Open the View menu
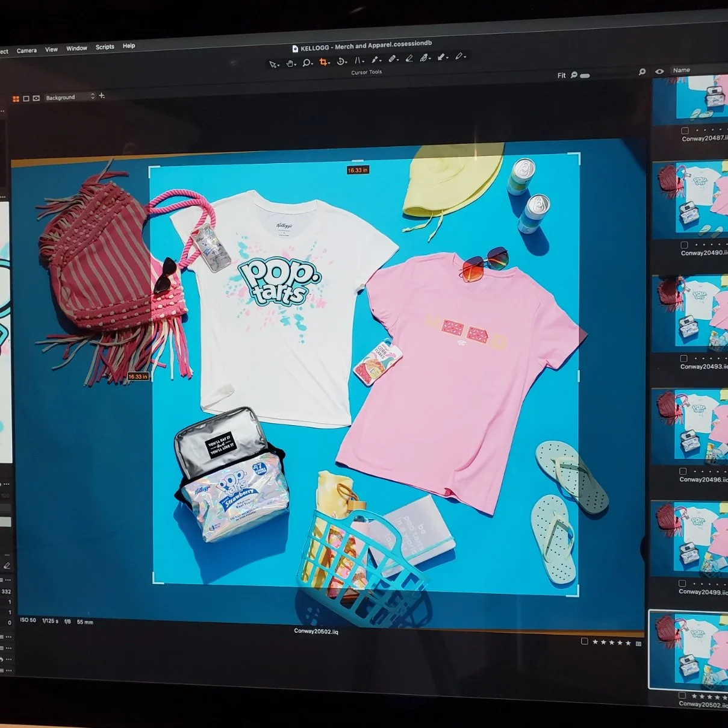 51,49
